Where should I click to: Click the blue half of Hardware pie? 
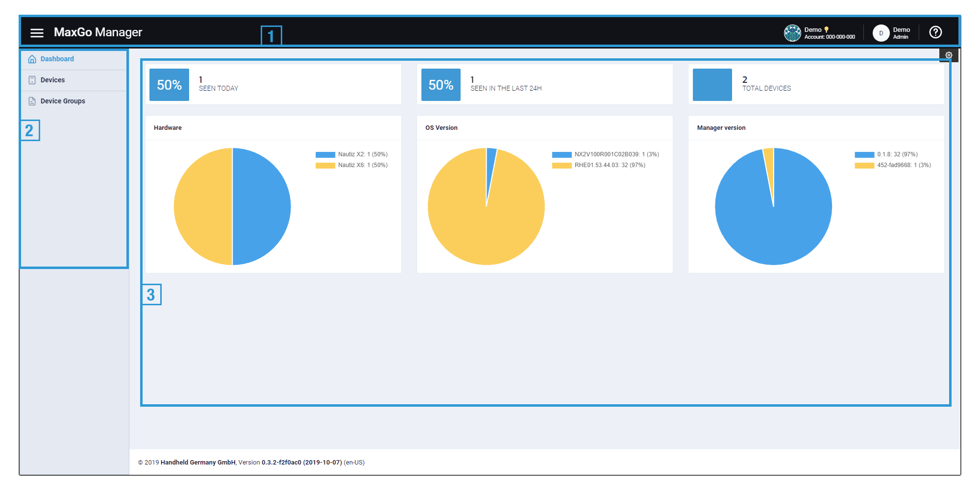(x=261, y=206)
